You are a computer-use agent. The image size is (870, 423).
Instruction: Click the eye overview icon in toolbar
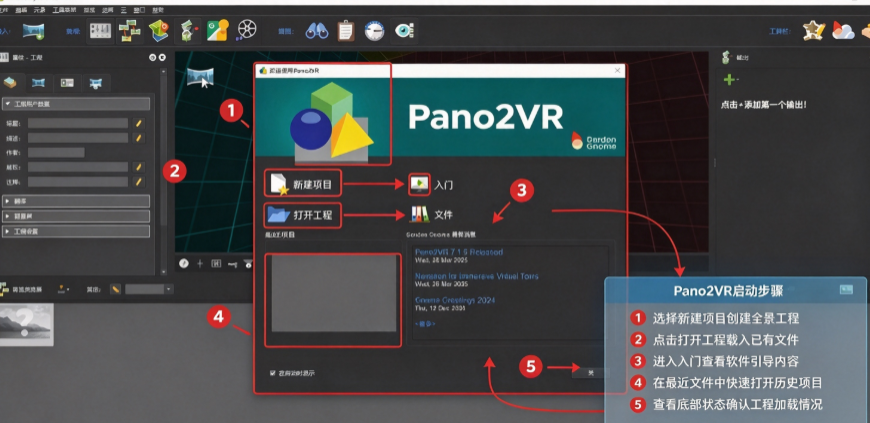(x=405, y=31)
